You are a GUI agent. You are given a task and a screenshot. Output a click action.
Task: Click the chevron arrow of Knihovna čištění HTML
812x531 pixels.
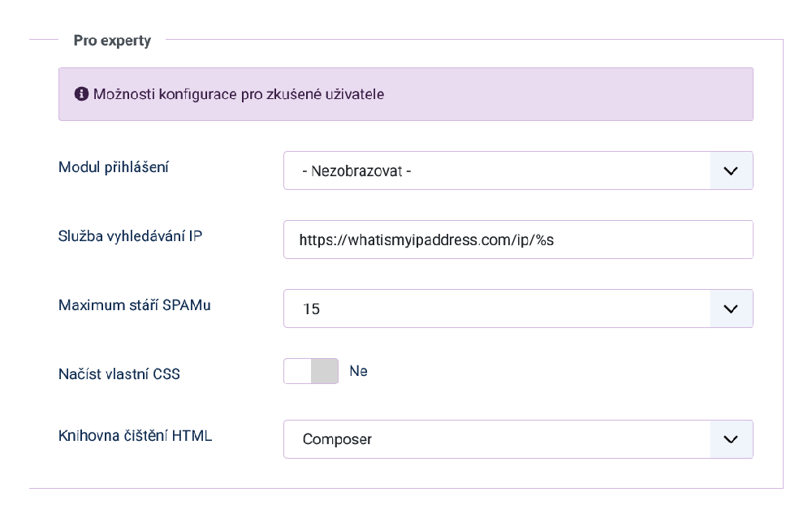731,439
